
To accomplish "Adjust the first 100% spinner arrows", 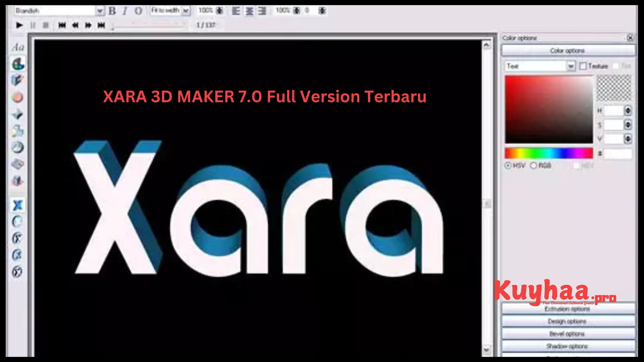I will coord(219,11).
